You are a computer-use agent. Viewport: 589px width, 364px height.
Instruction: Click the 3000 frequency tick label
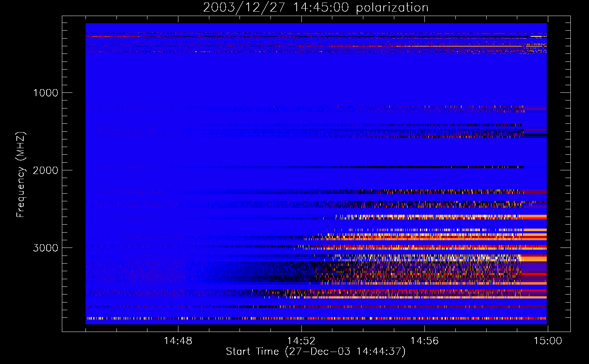tap(46, 248)
